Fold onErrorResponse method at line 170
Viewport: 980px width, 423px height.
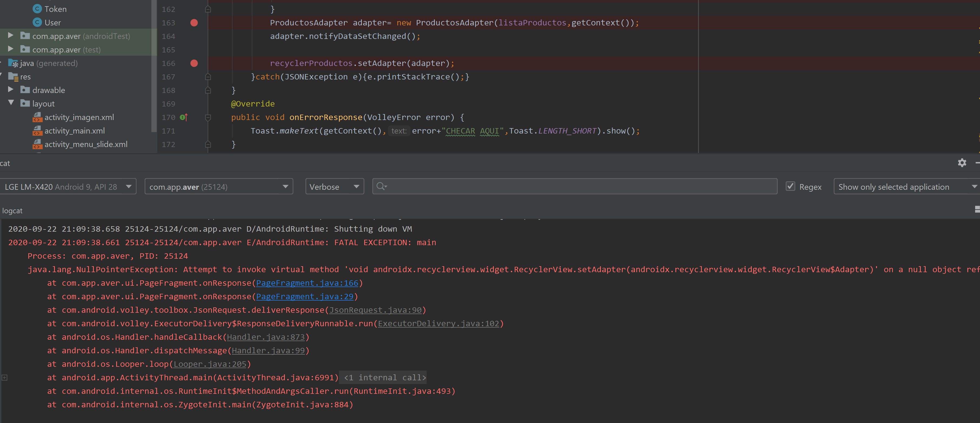tap(208, 118)
